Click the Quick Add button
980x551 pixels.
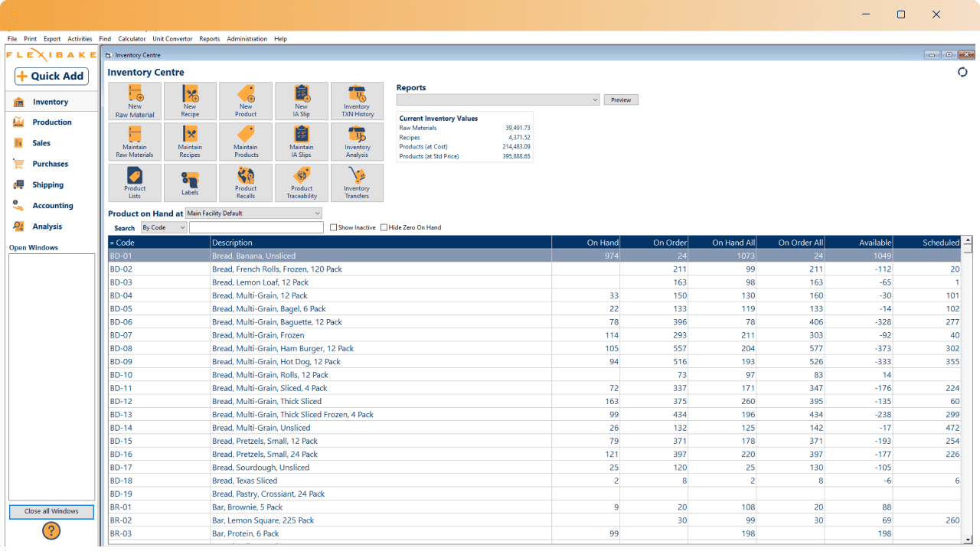(x=51, y=76)
